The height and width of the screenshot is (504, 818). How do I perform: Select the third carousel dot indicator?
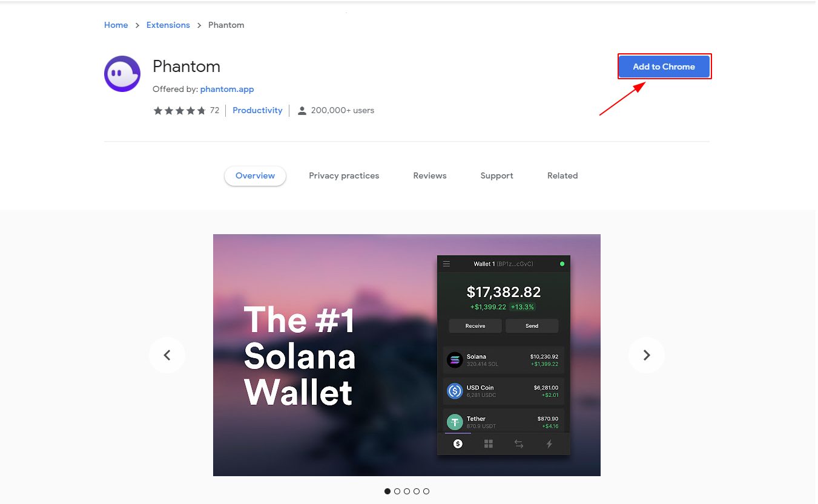coord(407,491)
